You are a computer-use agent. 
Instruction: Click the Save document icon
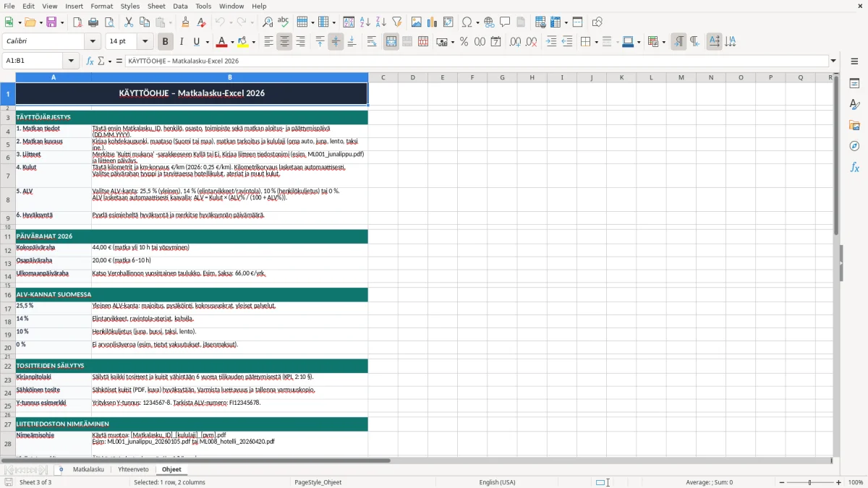[x=51, y=22]
